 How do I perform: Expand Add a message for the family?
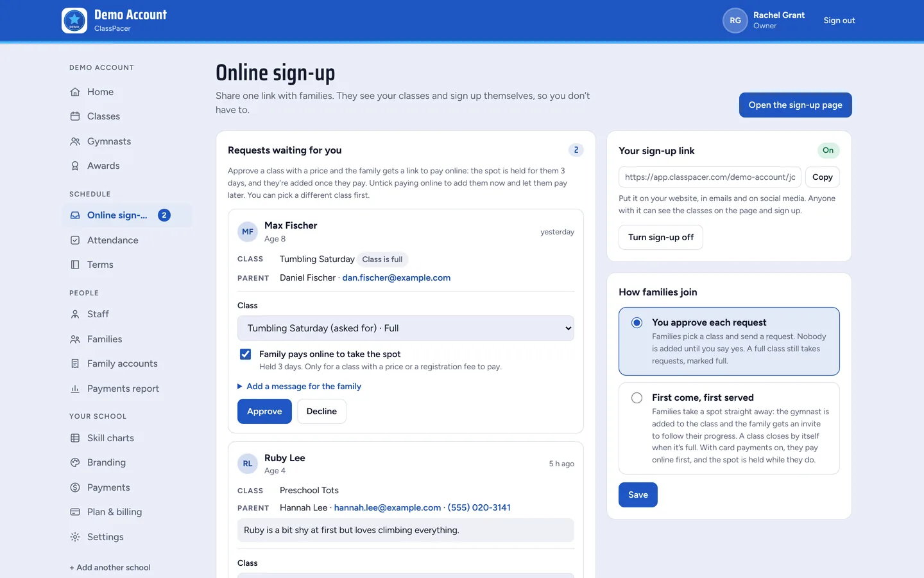click(x=299, y=386)
